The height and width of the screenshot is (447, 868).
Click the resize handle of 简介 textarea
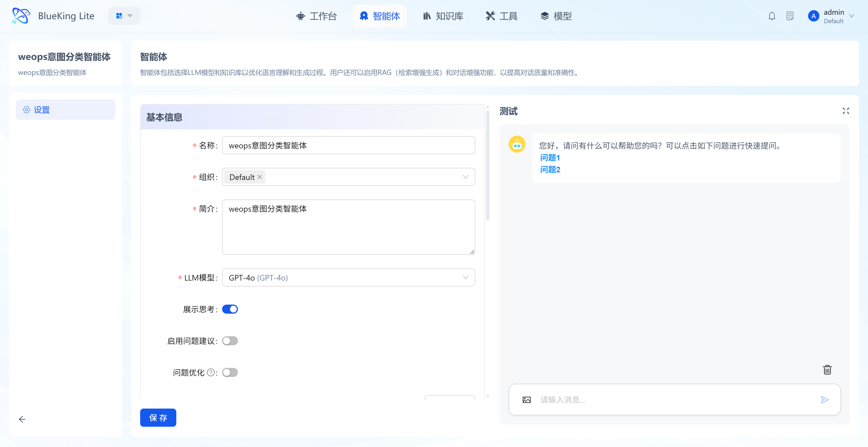472,252
